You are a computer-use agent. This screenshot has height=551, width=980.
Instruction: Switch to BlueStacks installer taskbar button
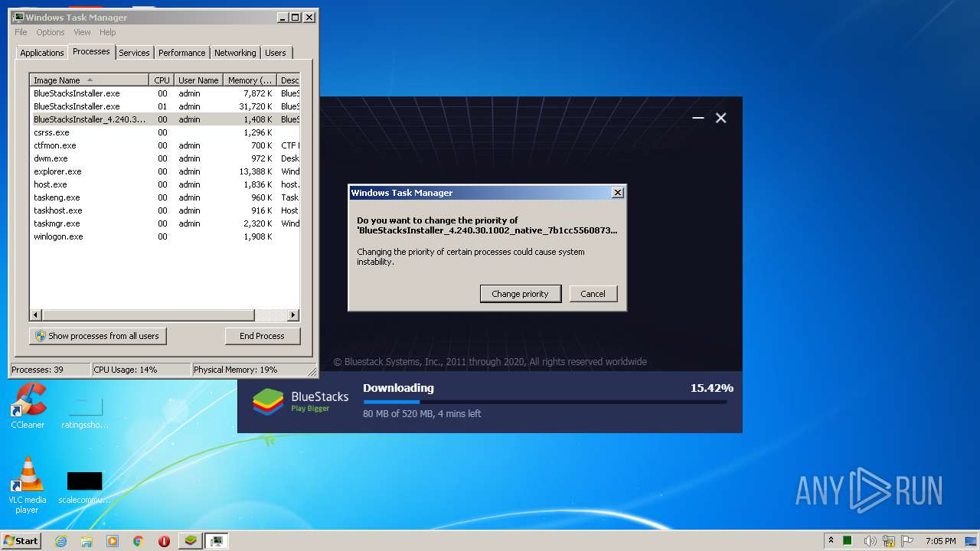[x=191, y=541]
